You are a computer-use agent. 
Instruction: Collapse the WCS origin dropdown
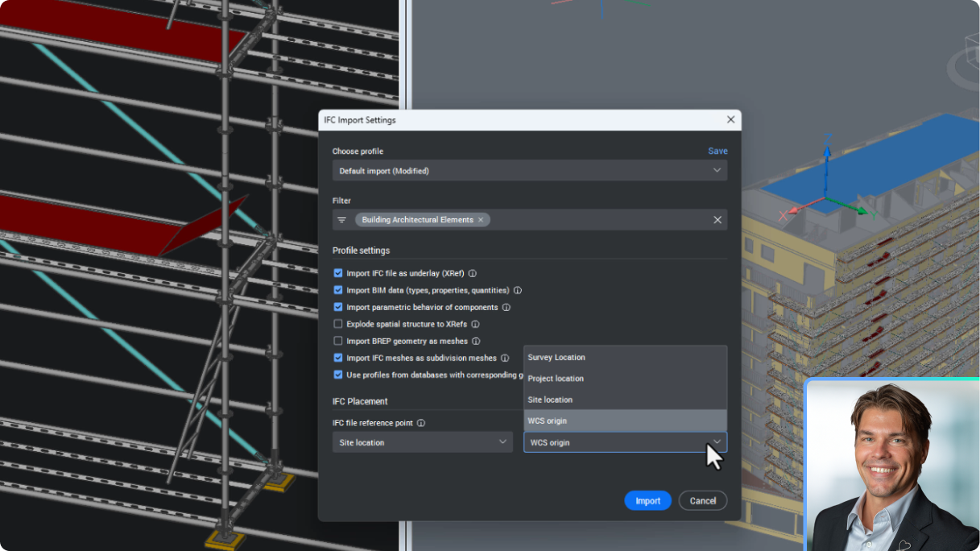tap(716, 441)
